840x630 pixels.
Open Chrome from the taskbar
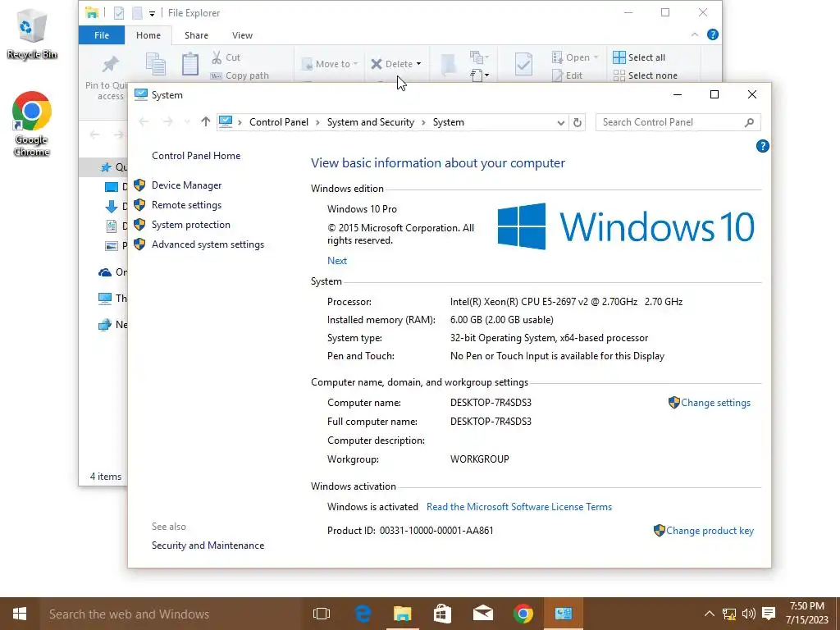(523, 614)
